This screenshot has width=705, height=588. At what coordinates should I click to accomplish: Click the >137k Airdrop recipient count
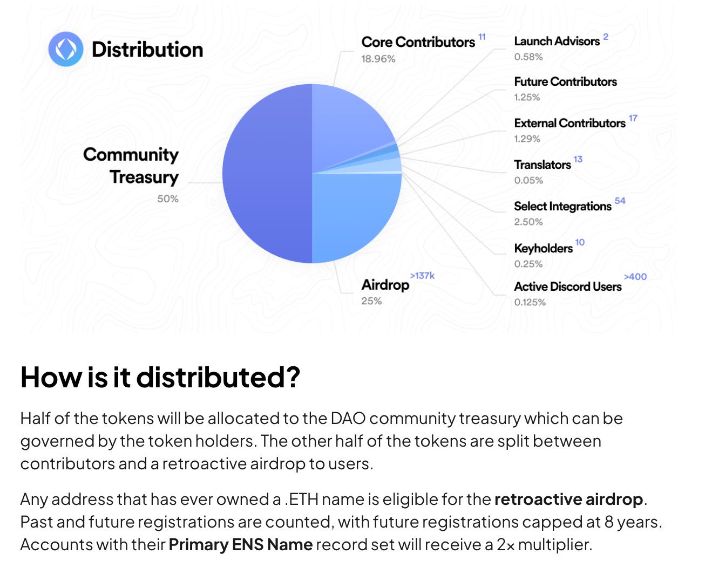[x=422, y=276]
